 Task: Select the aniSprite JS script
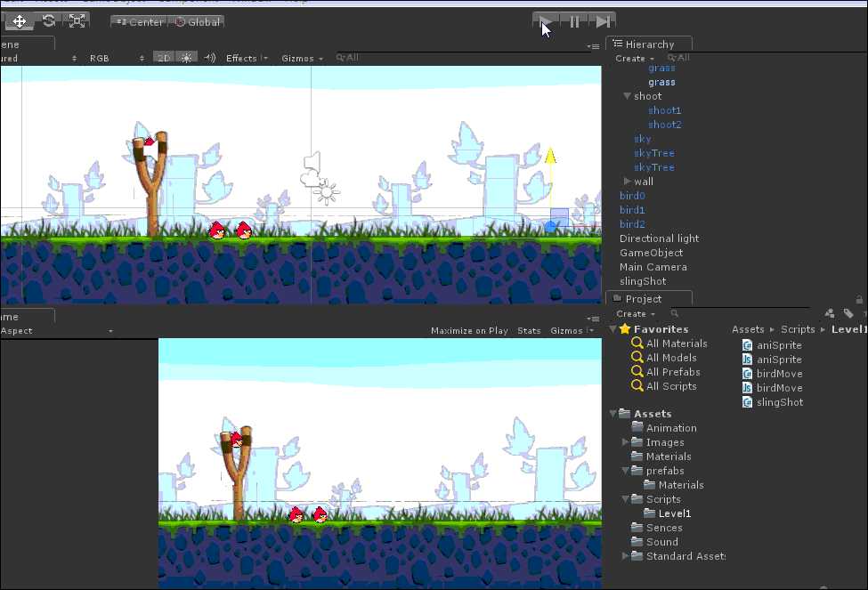pos(772,360)
